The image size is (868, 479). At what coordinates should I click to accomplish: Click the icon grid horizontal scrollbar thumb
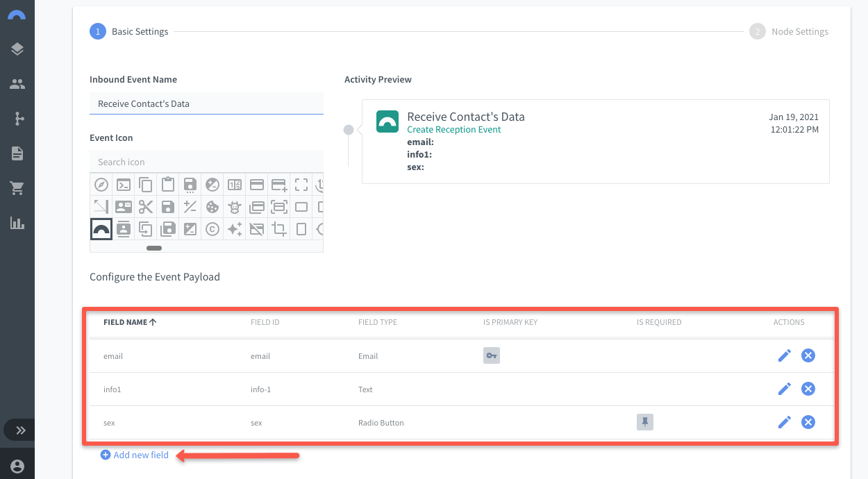[x=154, y=248]
